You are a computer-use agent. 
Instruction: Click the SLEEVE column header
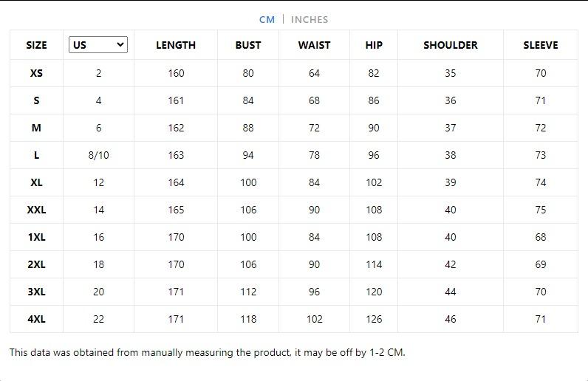pyautogui.click(x=541, y=45)
